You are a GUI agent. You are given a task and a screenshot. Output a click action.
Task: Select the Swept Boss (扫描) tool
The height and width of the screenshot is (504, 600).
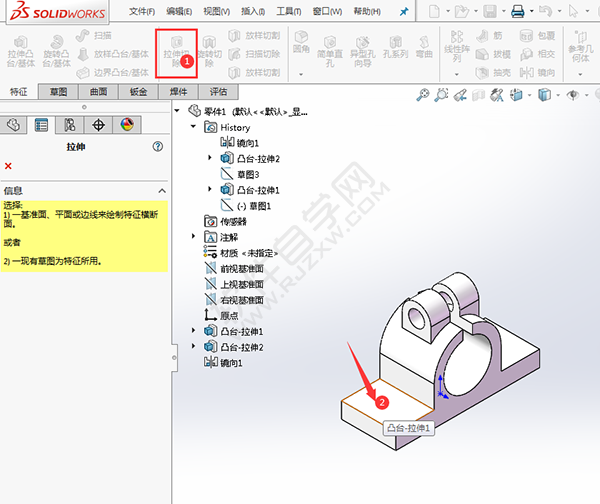94,36
